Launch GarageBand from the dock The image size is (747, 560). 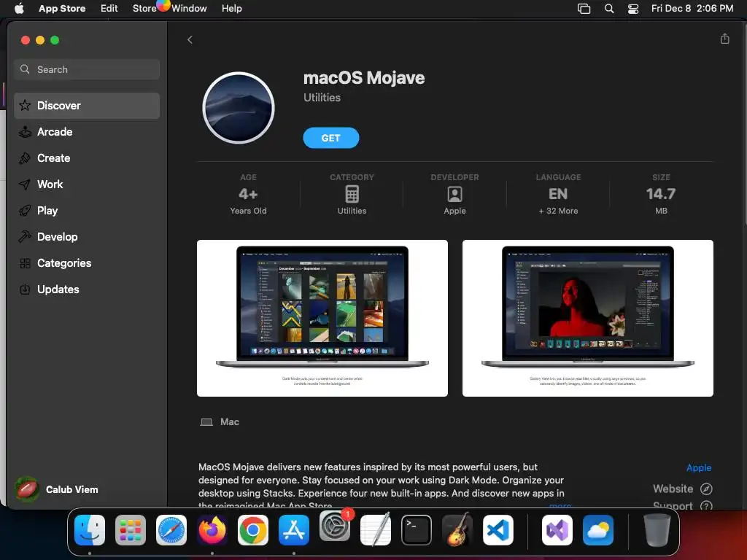coord(457,530)
